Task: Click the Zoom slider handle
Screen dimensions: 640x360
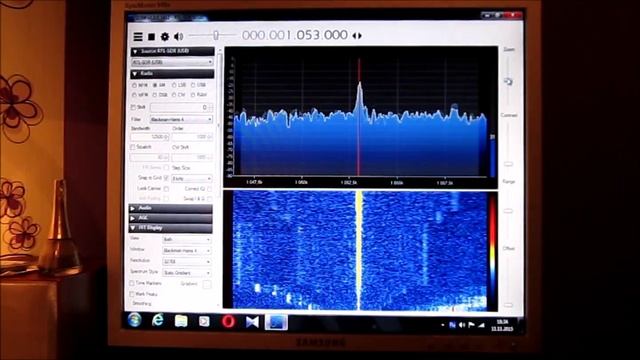Action: [508, 82]
